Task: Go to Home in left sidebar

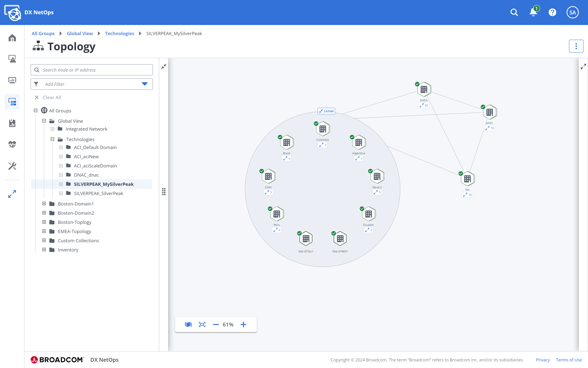Action: [x=12, y=38]
